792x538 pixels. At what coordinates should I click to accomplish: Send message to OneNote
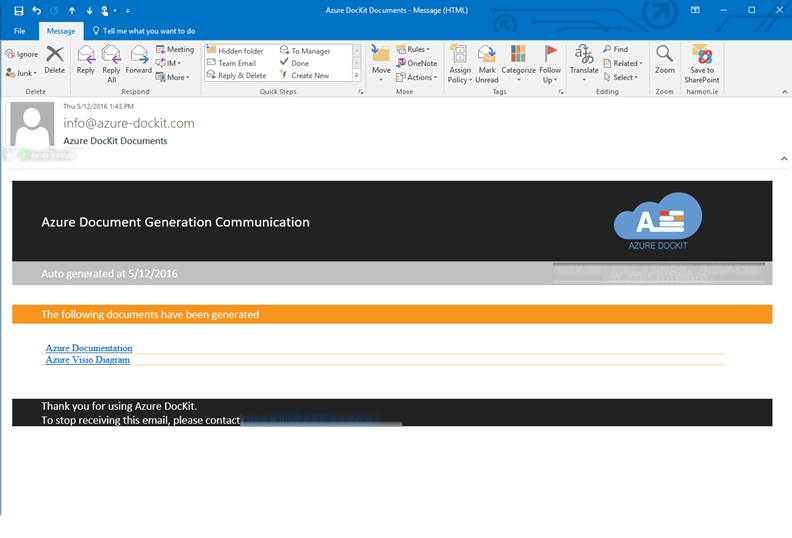417,63
